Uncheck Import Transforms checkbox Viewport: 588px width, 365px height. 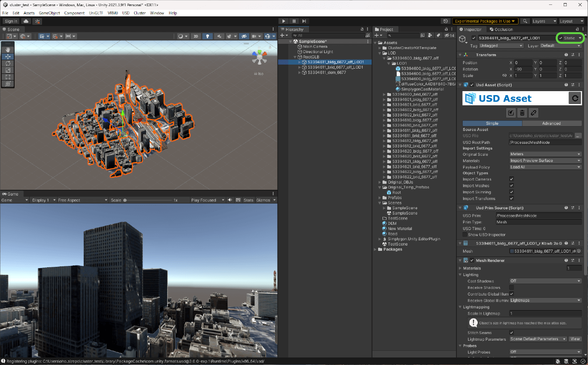511,198
